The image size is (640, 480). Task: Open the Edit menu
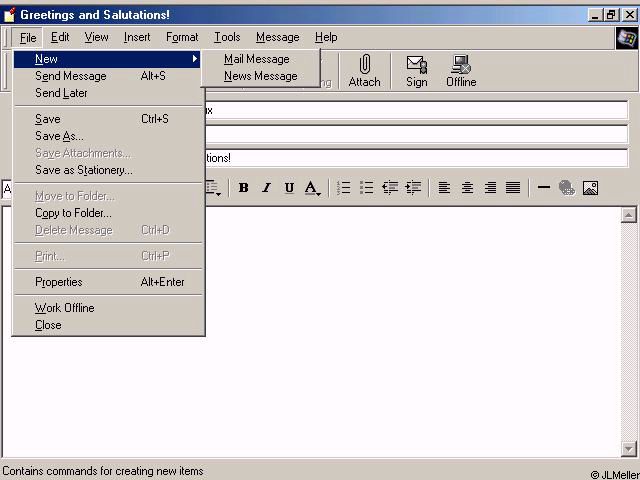60,37
